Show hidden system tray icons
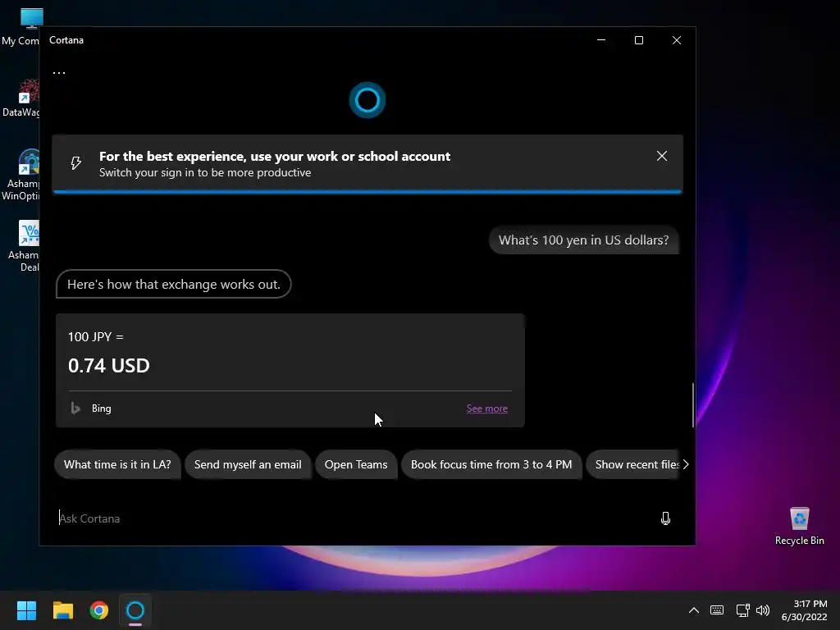 (694, 610)
